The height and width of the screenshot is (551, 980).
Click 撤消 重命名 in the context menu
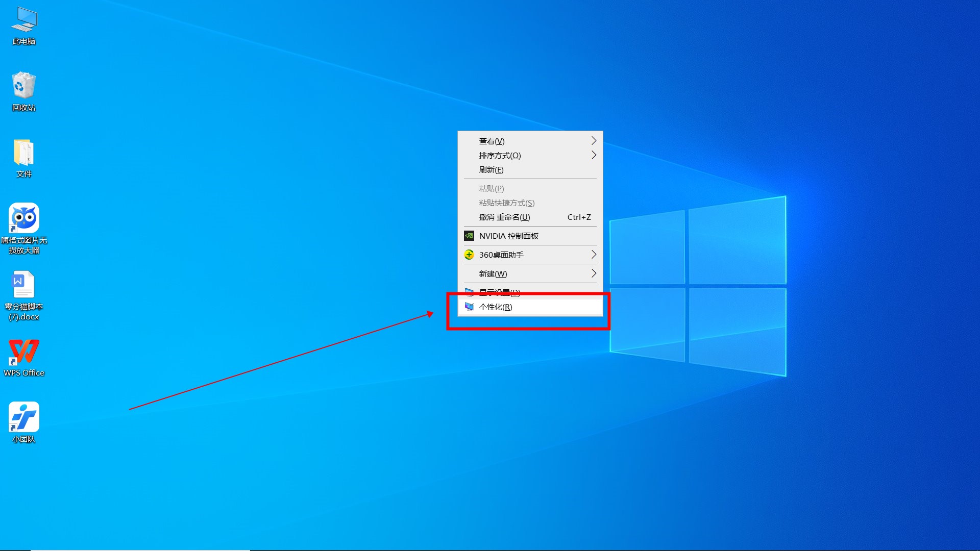point(505,217)
